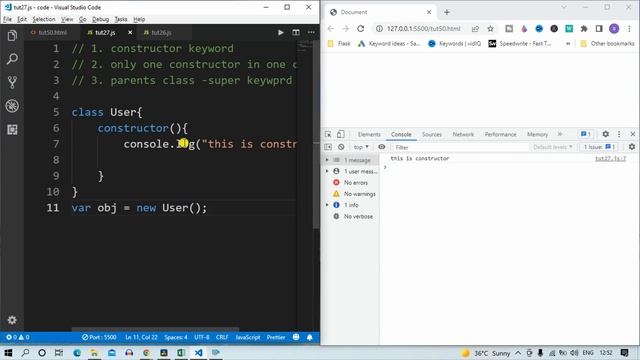Open the Flask bookmark folder
The height and width of the screenshot is (360, 640).
pyautogui.click(x=339, y=44)
